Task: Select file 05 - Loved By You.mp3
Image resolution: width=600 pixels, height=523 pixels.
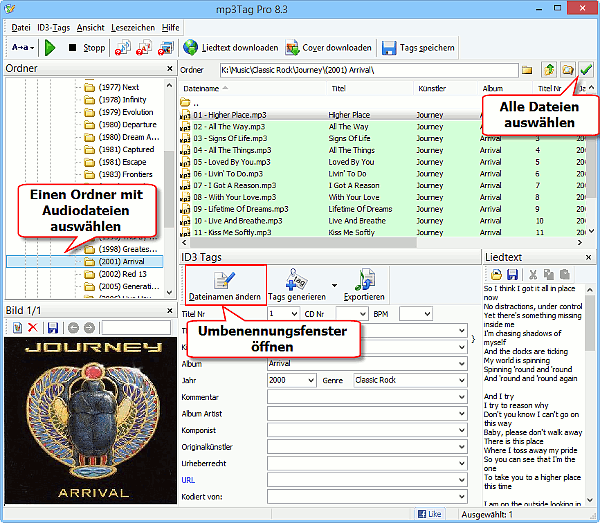Action: tap(232, 162)
